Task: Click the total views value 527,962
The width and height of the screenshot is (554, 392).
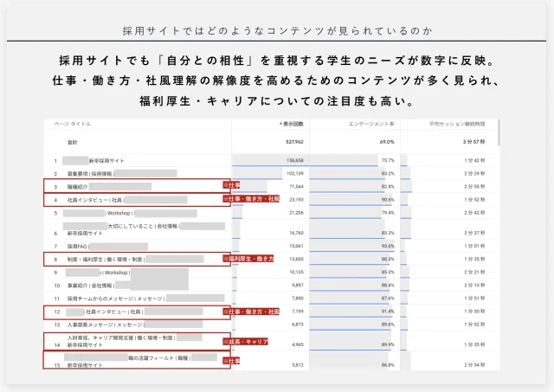Action: tap(294, 142)
